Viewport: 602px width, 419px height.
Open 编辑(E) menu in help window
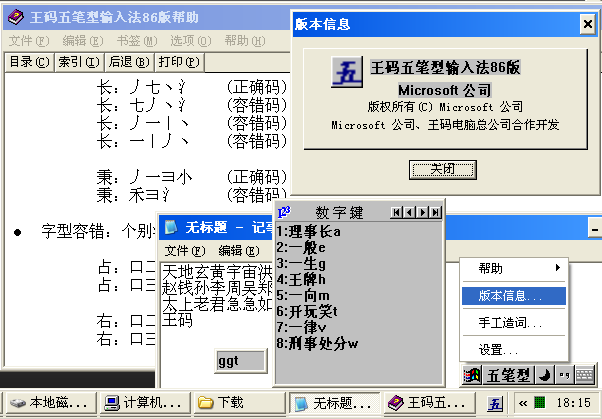[83, 41]
